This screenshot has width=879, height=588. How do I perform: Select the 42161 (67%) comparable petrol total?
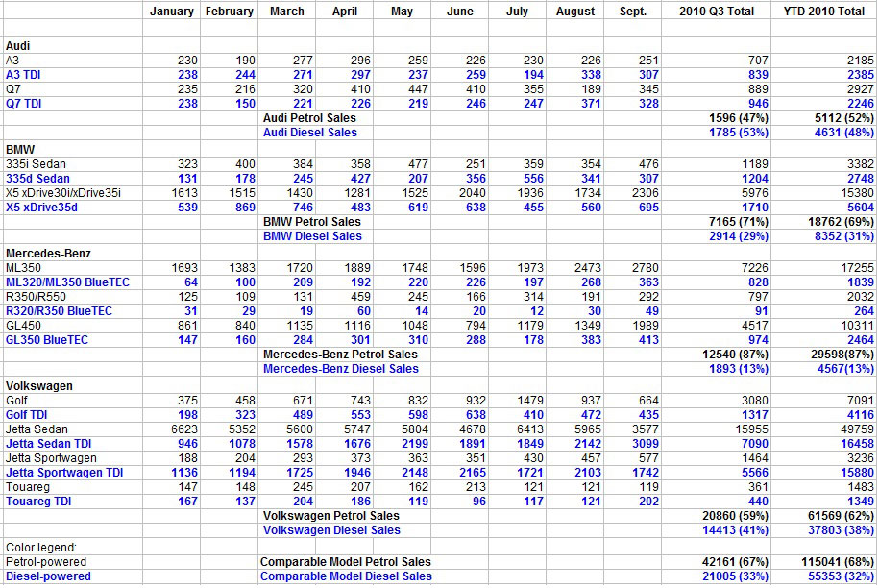pos(735,562)
